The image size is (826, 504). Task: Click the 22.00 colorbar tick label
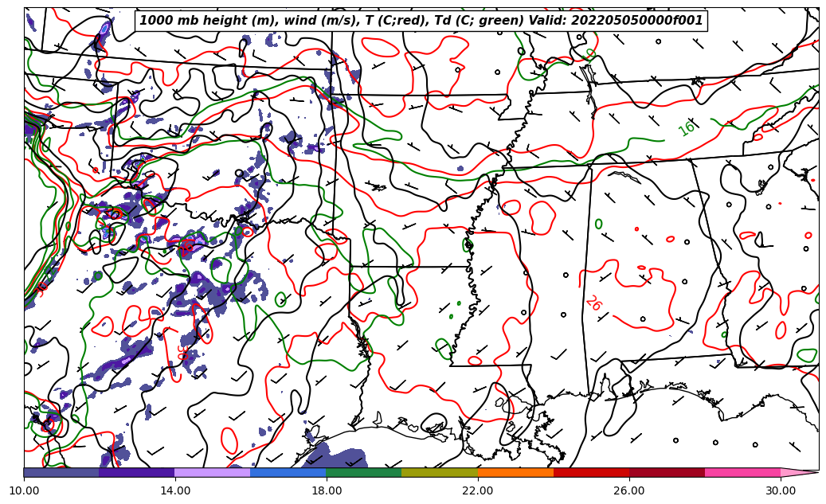tap(478, 490)
